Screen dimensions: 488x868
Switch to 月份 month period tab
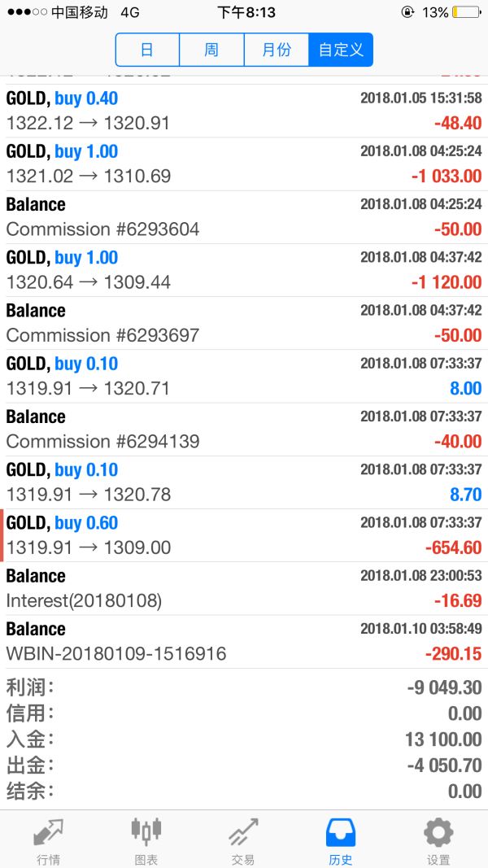point(277,50)
